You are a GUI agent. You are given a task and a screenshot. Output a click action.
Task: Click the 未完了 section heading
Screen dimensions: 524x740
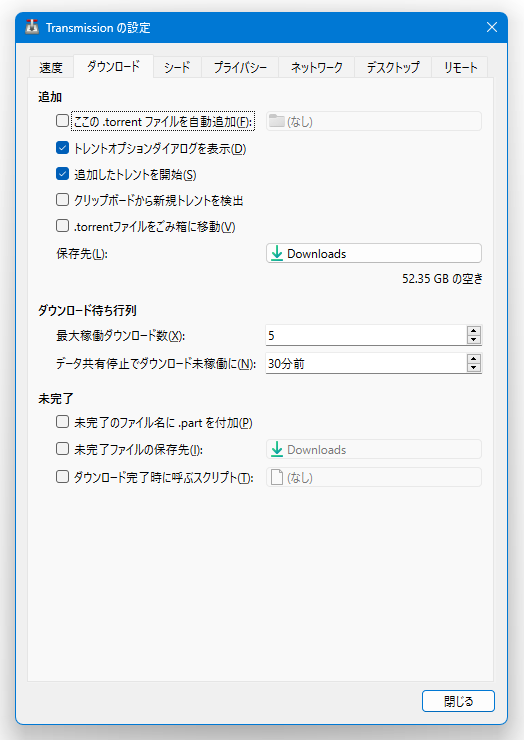point(56,399)
